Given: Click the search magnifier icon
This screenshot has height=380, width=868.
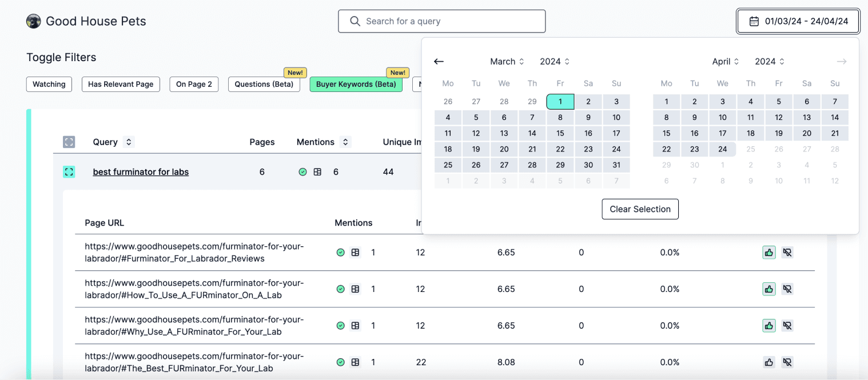Looking at the screenshot, I should [355, 21].
